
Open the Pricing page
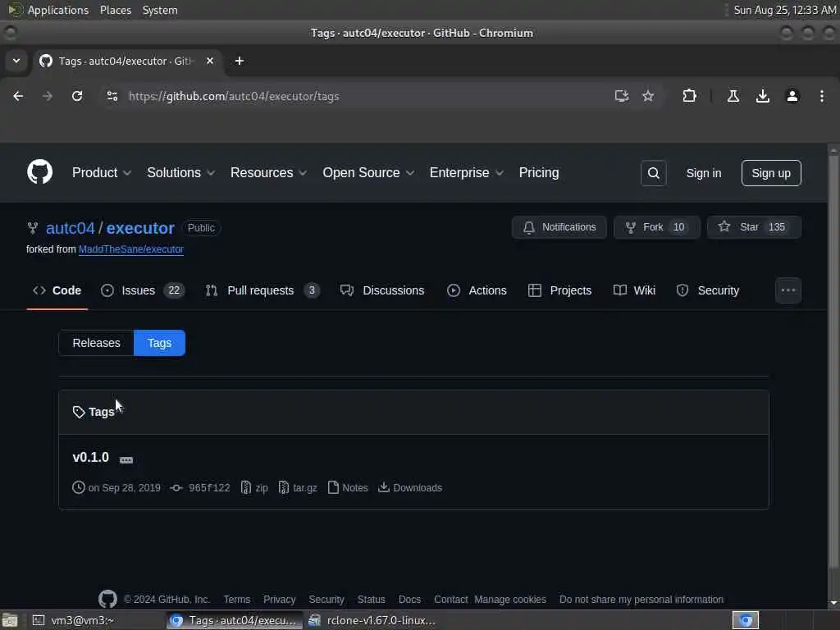(x=539, y=173)
